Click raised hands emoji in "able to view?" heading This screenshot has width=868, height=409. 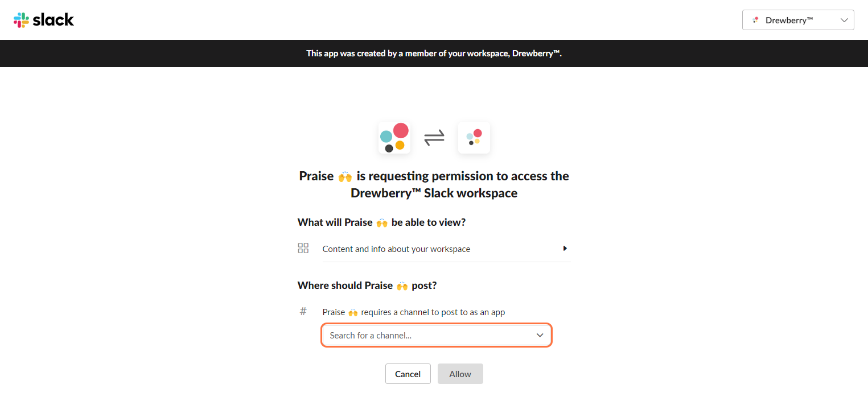[x=381, y=222]
